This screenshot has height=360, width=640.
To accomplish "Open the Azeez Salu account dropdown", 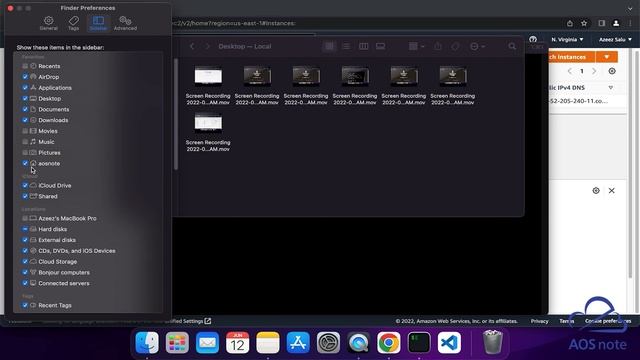I will (x=615, y=40).
